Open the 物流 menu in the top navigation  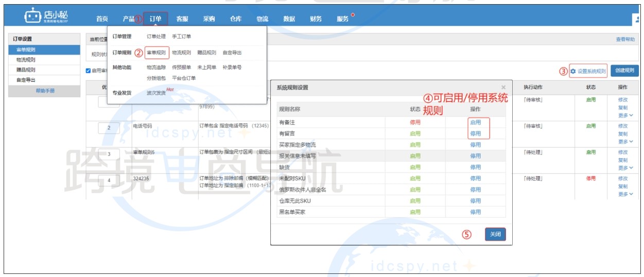263,19
